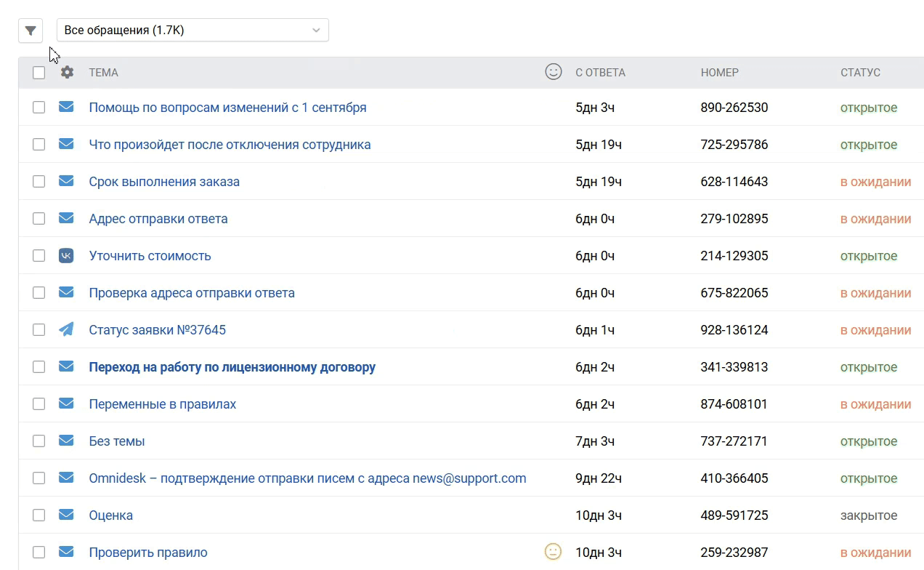Click the neutral face rating on Проверить правило
The height and width of the screenshot is (570, 924).
pos(553,553)
